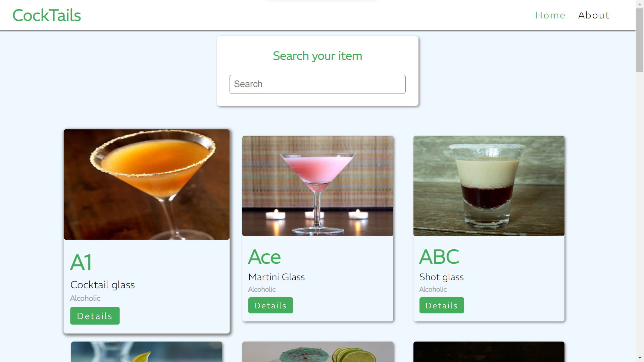Viewport: 644px width, 362px height.
Task: Click the page scrollbar thumb
Action: point(640,40)
